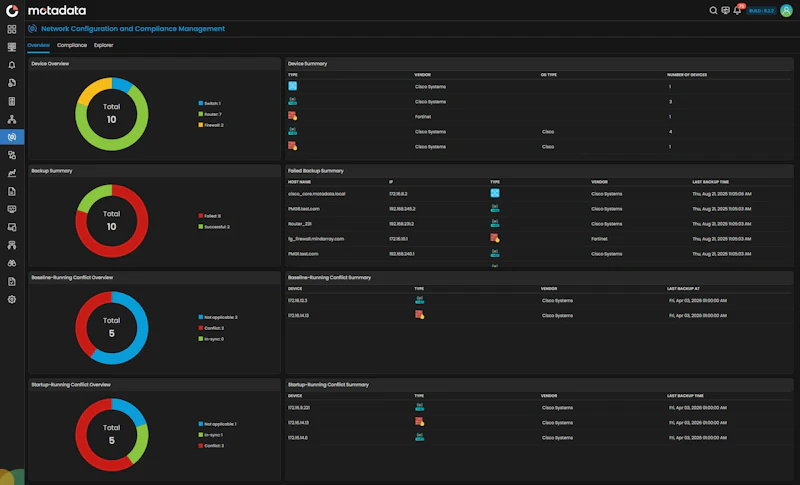Click Network Configuration and Compliance Management title

[x=133, y=29]
